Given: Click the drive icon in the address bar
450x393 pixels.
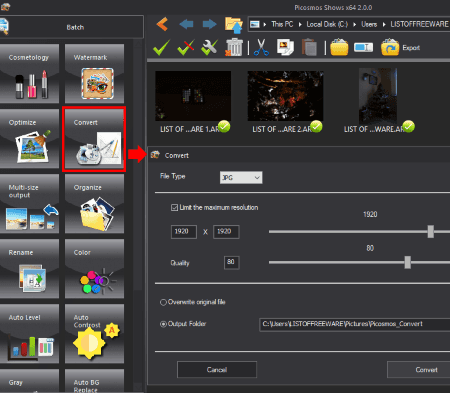Looking at the screenshot, I should 255,24.
